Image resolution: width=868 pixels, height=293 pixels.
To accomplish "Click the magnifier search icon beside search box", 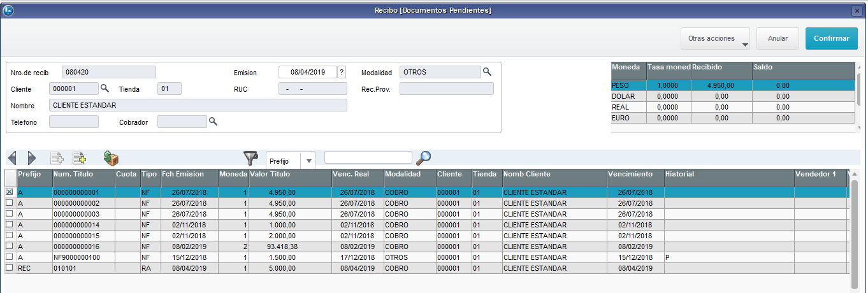I will (424, 157).
